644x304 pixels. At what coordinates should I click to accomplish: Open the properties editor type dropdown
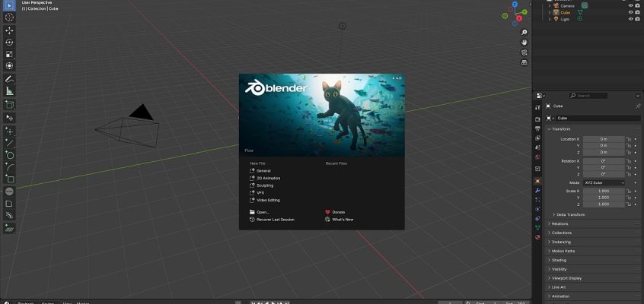(x=540, y=96)
